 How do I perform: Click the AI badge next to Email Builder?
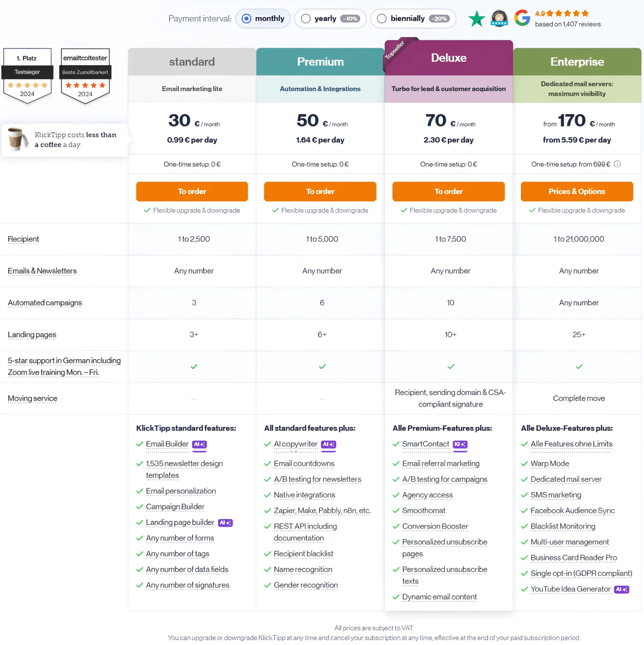click(x=199, y=444)
